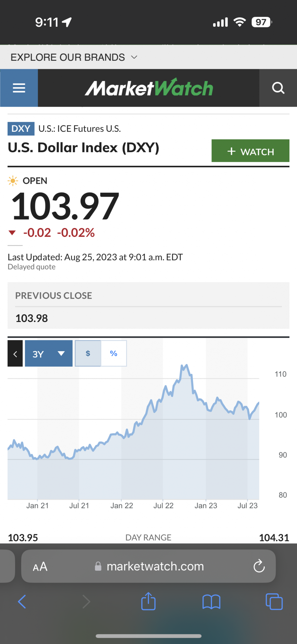Collapse chart controls with left chevron
Viewport: 297px width, 644px height.
click(x=15, y=353)
